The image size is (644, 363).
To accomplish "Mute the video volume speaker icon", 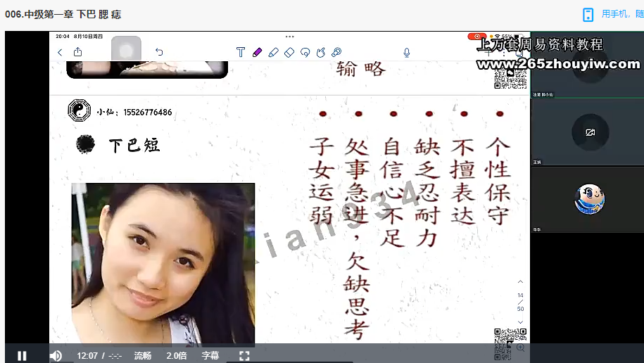I will coord(56,355).
